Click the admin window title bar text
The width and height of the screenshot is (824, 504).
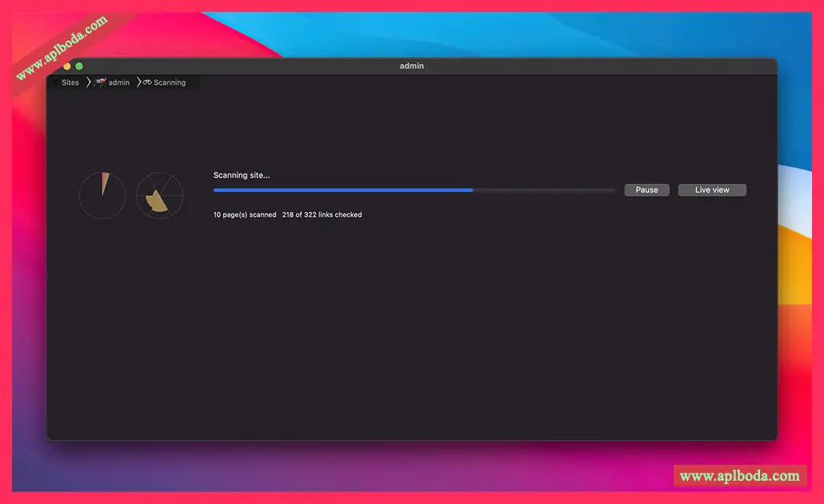(411, 66)
